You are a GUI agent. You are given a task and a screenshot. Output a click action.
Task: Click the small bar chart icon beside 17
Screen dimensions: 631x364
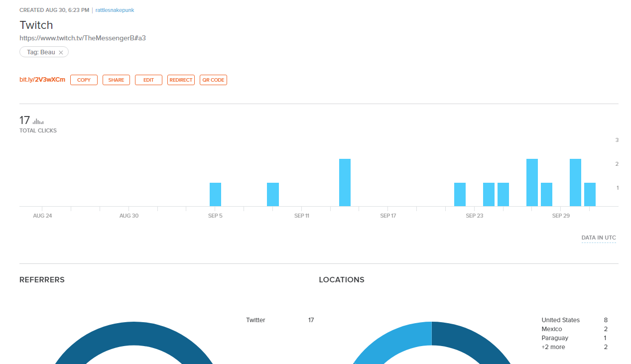[x=38, y=121]
